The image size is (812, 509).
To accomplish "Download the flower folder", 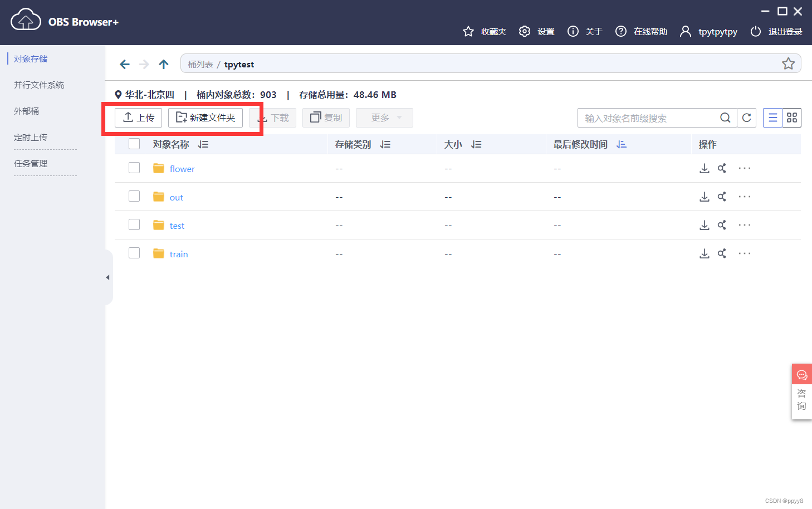I will pyautogui.click(x=704, y=168).
